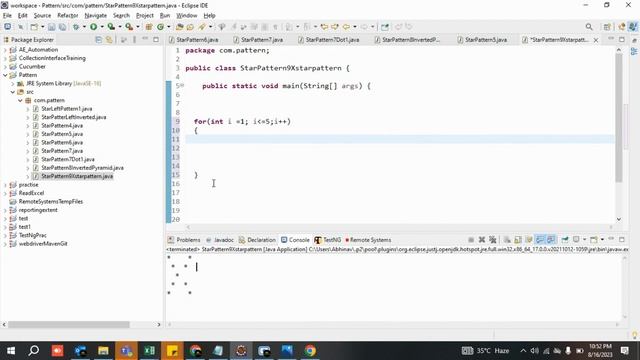
Task: Click the Open Type folder icon
Action: (179, 27)
